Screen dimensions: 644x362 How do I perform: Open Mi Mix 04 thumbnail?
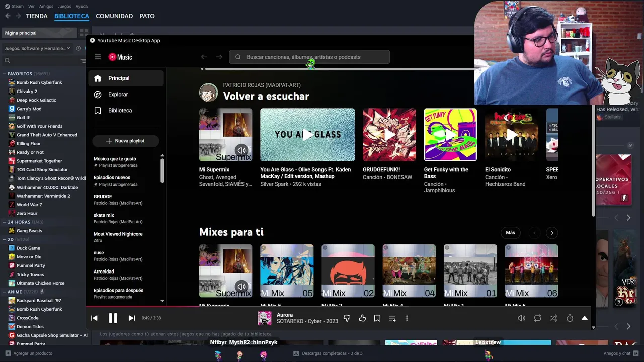[x=409, y=271]
